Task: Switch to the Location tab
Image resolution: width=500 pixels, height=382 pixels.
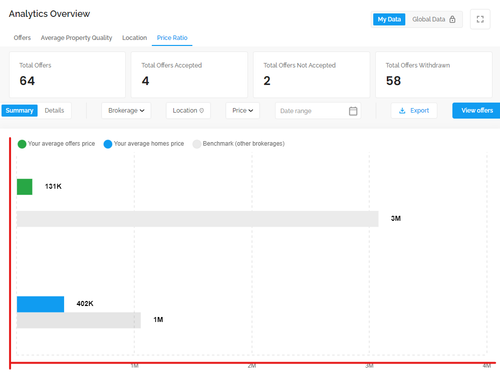Action: pos(134,38)
